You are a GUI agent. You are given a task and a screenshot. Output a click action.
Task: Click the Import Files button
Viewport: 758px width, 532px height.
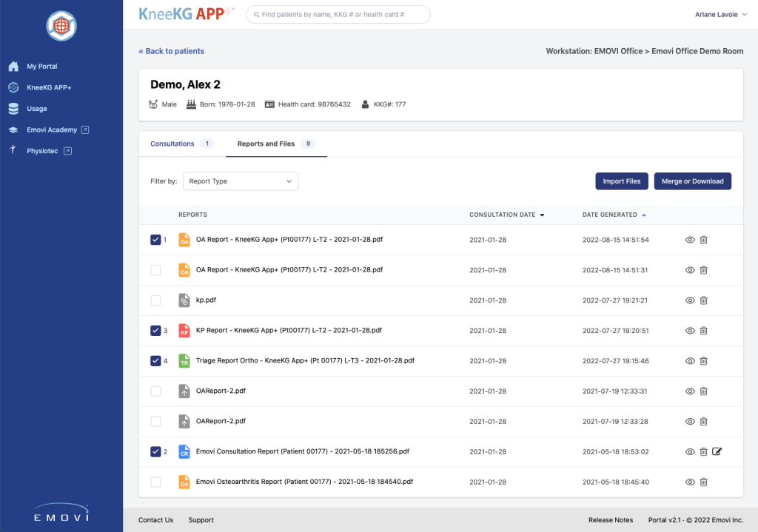[x=622, y=181]
